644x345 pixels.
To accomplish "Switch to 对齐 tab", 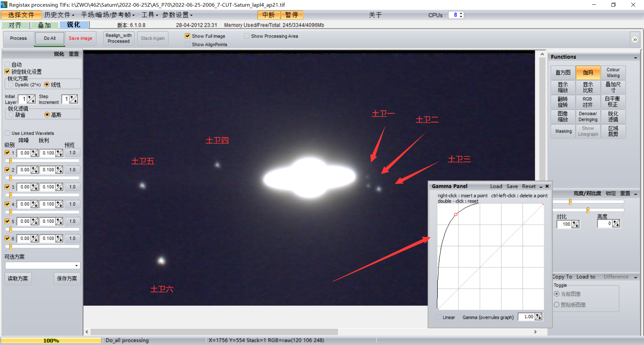I will pyautogui.click(x=15, y=25).
